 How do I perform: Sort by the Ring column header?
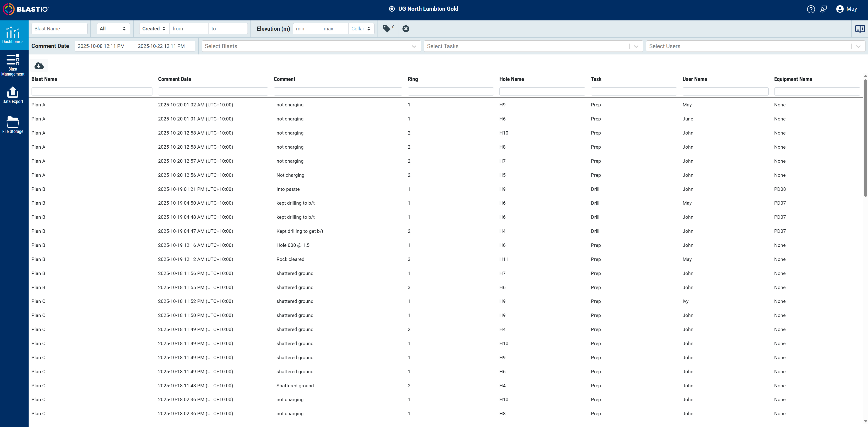click(413, 79)
